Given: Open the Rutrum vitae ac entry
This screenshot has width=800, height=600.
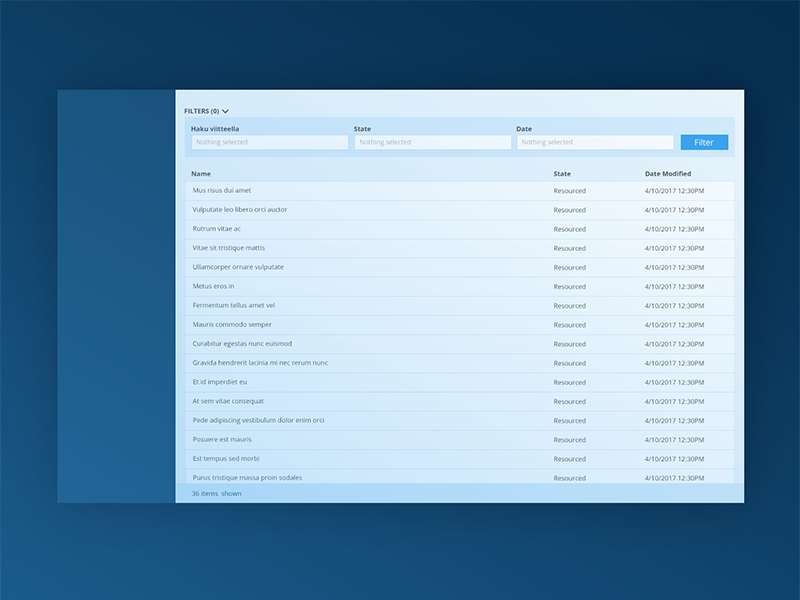Looking at the screenshot, I should pos(216,229).
